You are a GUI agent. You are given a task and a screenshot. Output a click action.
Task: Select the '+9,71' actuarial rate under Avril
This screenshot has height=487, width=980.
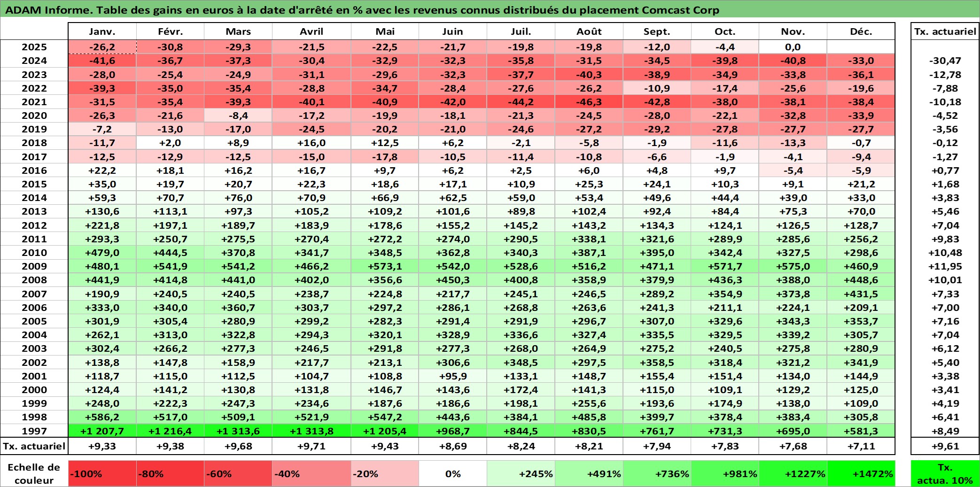pos(311,446)
